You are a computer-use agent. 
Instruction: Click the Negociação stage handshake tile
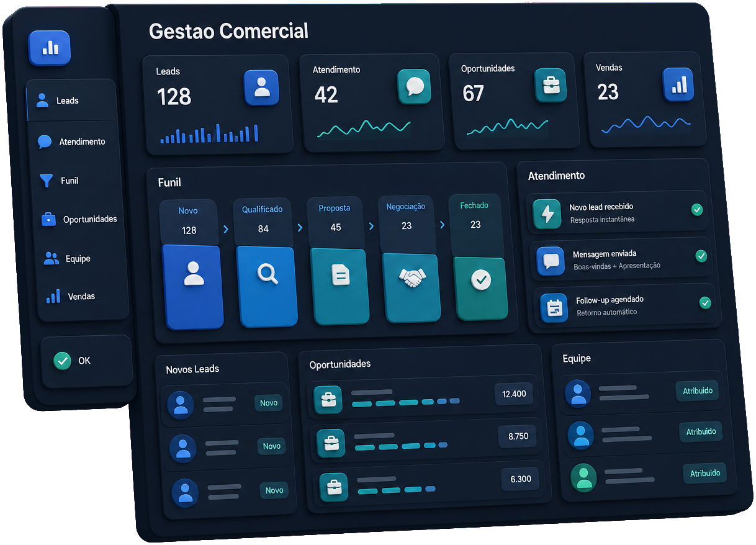(x=412, y=287)
